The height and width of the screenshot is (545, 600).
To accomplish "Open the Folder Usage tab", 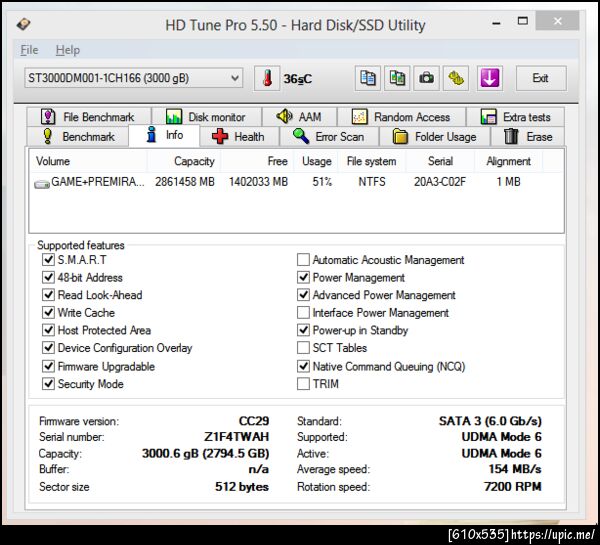I will coord(435,136).
